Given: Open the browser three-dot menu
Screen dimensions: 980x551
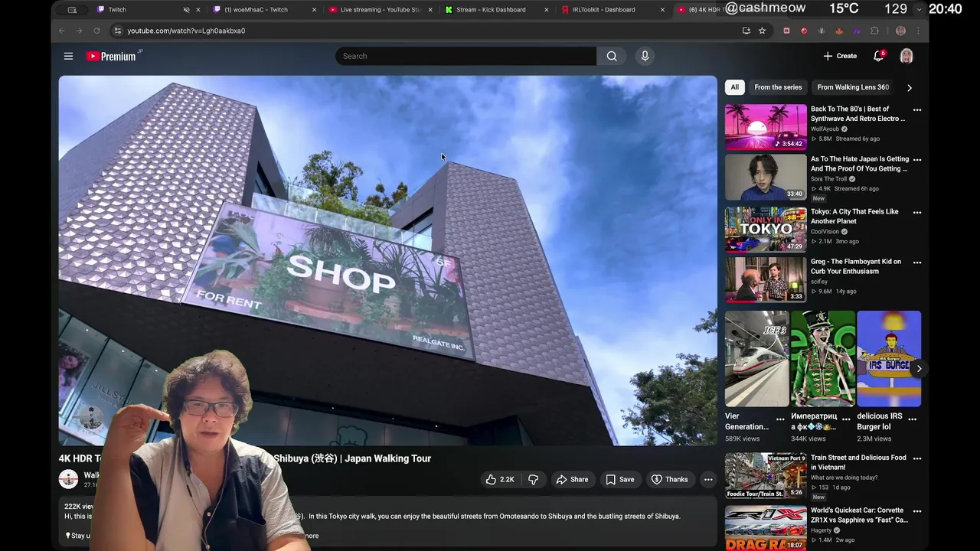Looking at the screenshot, I should point(918,31).
